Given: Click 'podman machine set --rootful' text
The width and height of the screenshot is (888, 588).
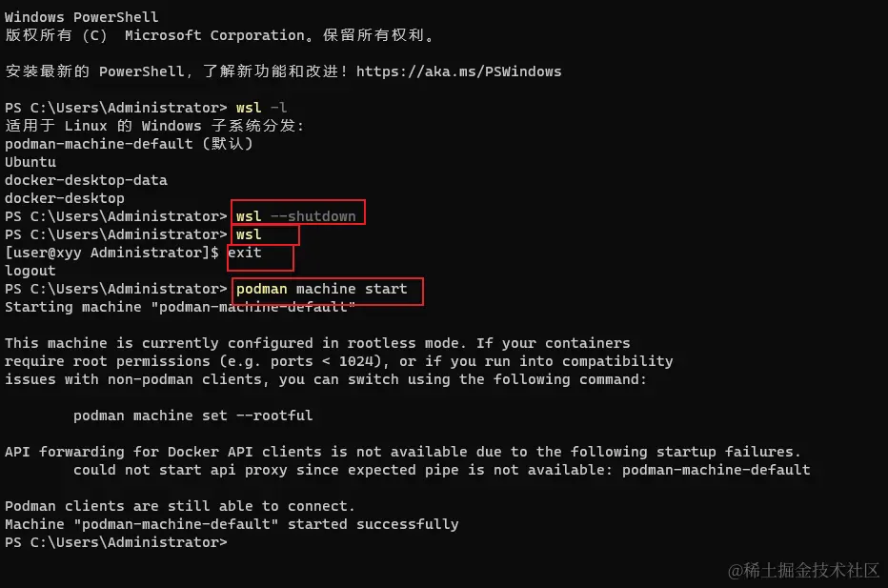Looking at the screenshot, I should 193,416.
